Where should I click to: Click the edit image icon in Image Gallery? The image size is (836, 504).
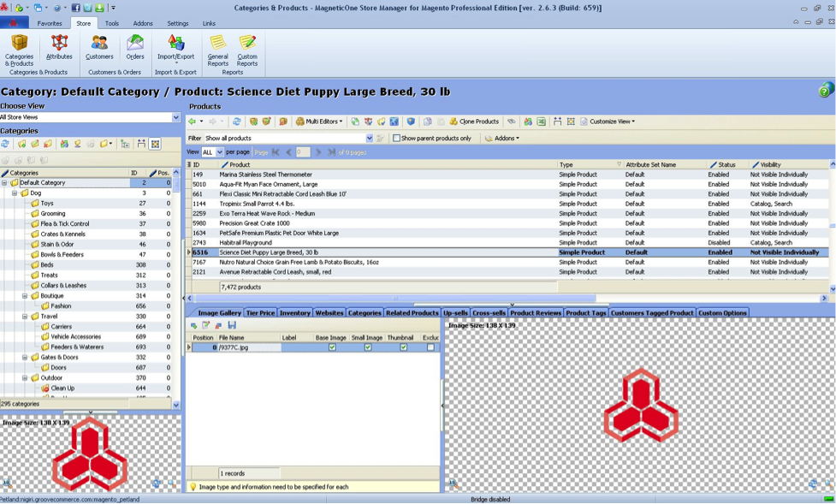click(206, 325)
